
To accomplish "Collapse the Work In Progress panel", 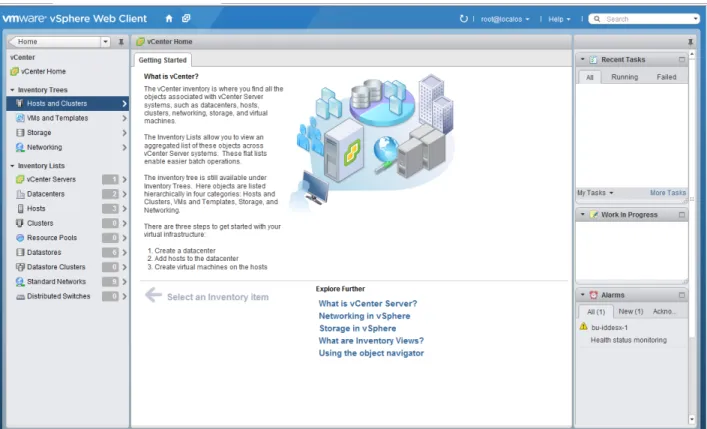I will tap(582, 214).
